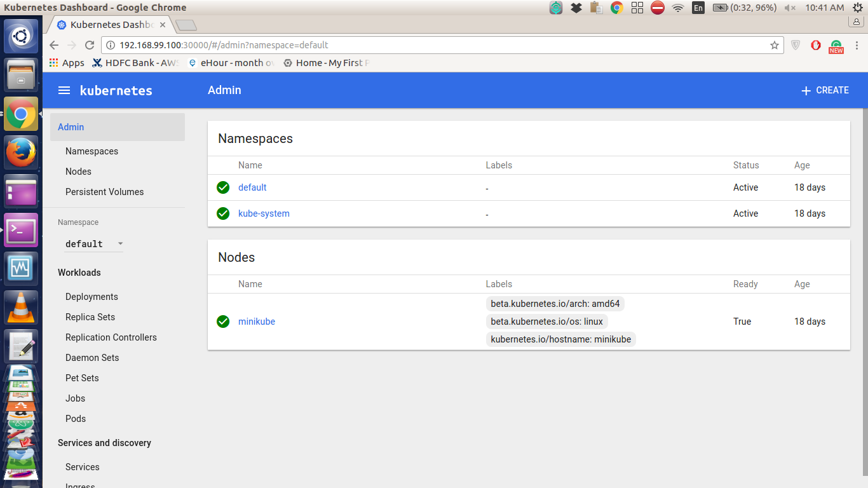Viewport: 868px width, 488px height.
Task: Click the sound volume indicator
Action: pos(790,8)
